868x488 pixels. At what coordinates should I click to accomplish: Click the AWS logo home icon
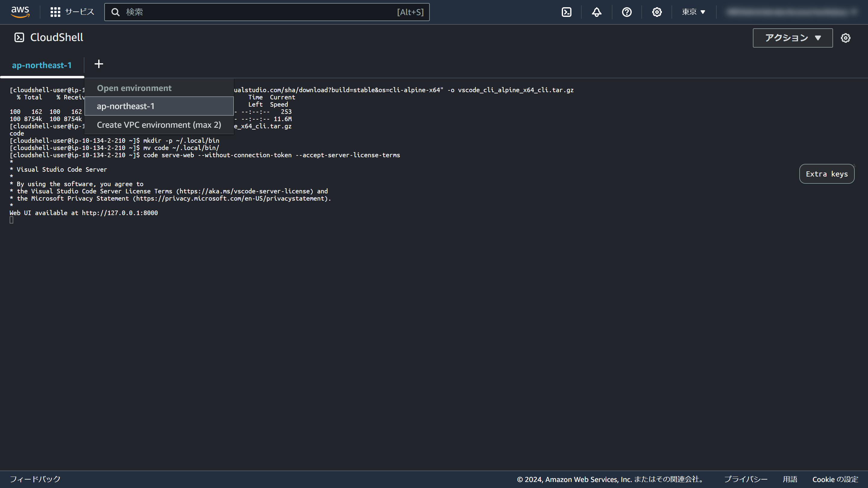point(20,12)
